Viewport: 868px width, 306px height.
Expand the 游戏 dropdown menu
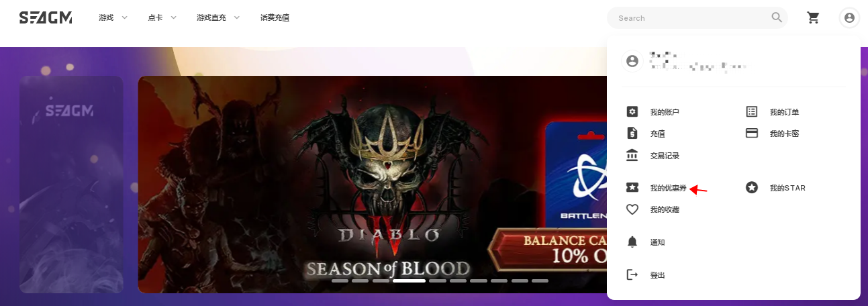click(x=113, y=18)
